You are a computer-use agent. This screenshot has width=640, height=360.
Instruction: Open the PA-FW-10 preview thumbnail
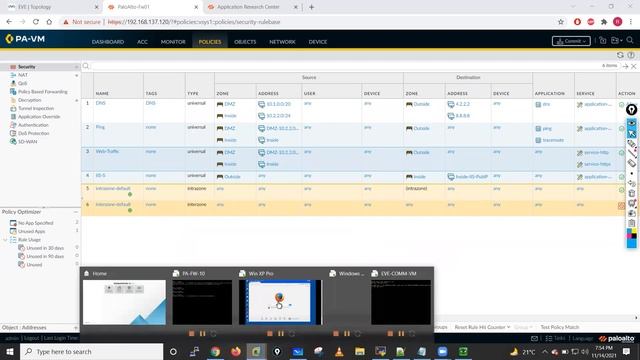pos(202,302)
